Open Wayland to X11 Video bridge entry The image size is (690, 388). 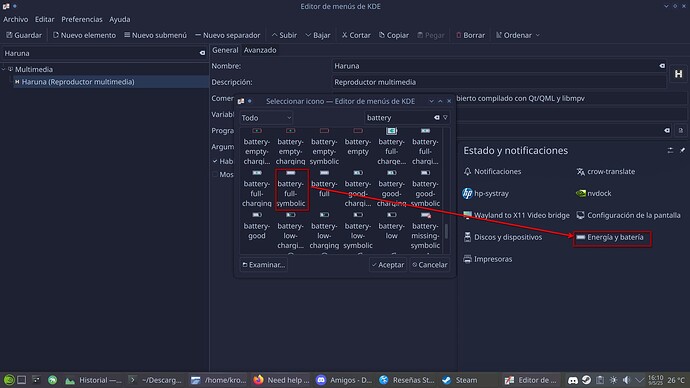click(516, 216)
